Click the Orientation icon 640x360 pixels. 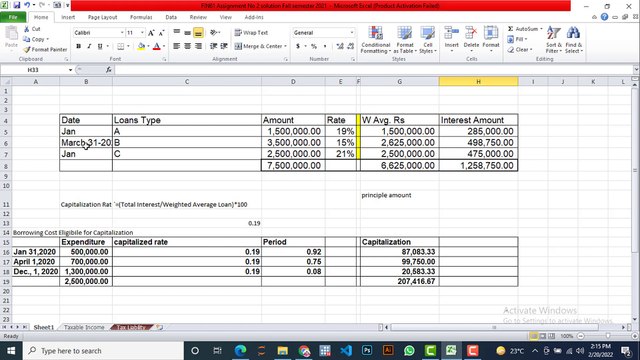pyautogui.click(x=213, y=32)
